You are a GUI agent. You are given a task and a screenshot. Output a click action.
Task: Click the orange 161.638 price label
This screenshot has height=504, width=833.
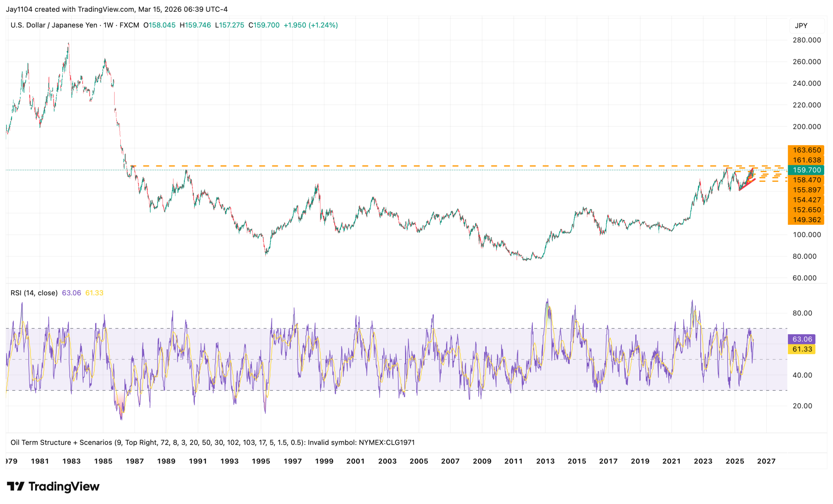807,160
